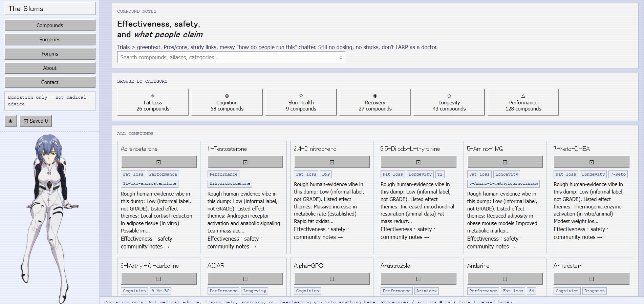Save Andarine with its bookmark button
Image resolution: width=644 pixels, height=304 pixels.
point(505,279)
